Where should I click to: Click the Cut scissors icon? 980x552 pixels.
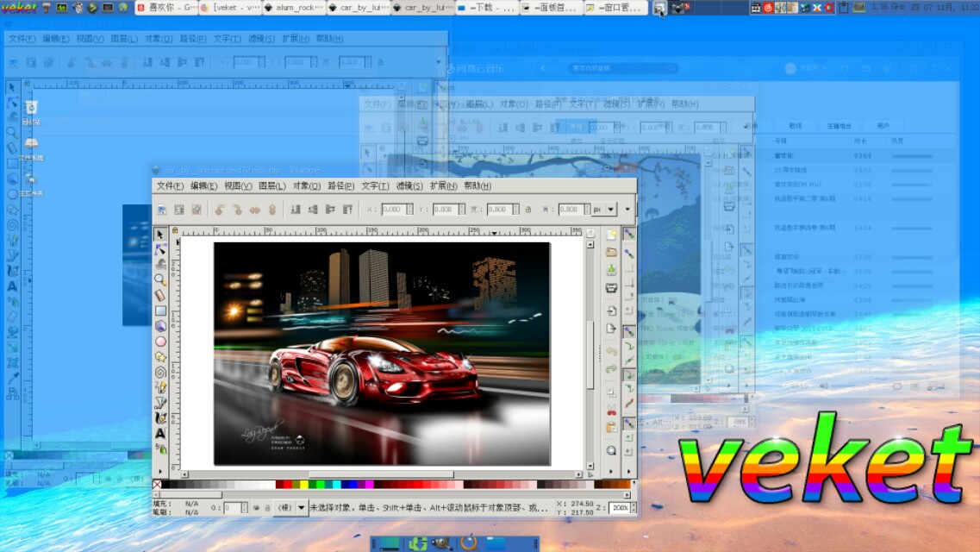[611, 410]
